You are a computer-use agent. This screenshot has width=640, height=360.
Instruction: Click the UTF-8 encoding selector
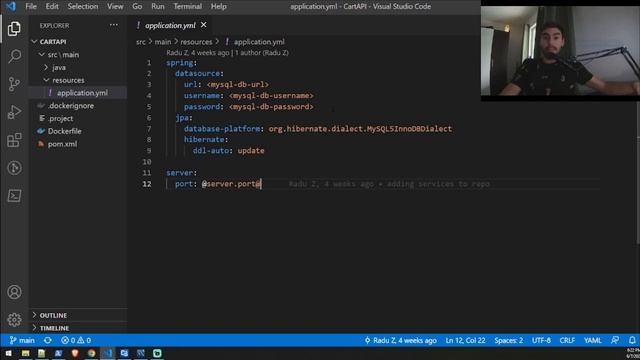(x=541, y=340)
